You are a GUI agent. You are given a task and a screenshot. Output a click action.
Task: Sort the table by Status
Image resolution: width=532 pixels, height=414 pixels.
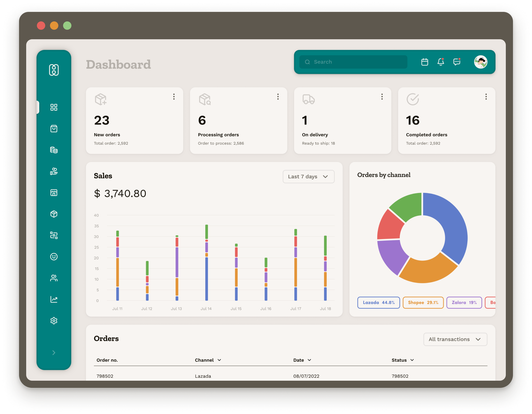(x=412, y=360)
